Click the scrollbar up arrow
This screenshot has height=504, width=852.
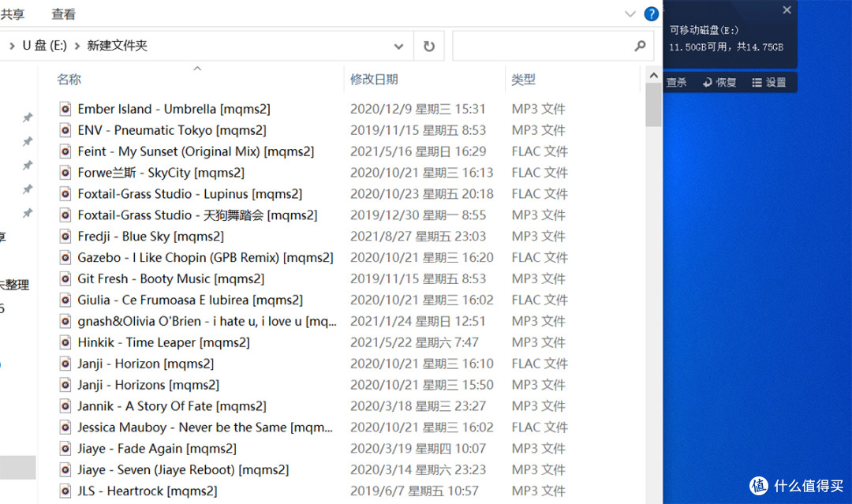(654, 75)
